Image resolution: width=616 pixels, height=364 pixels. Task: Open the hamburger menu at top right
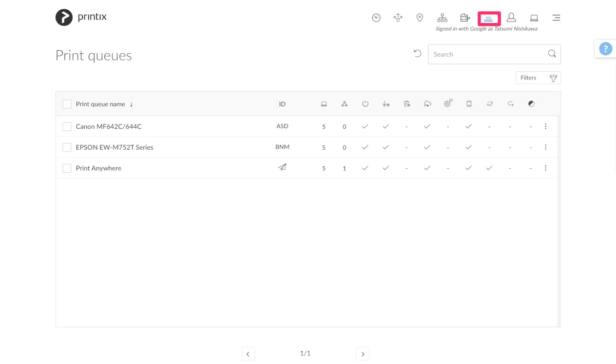(x=556, y=18)
